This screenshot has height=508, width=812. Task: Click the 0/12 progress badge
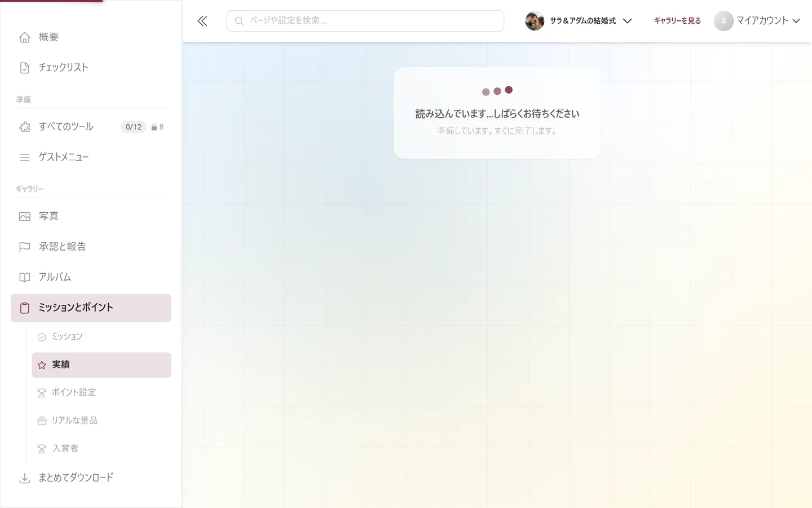(134, 127)
